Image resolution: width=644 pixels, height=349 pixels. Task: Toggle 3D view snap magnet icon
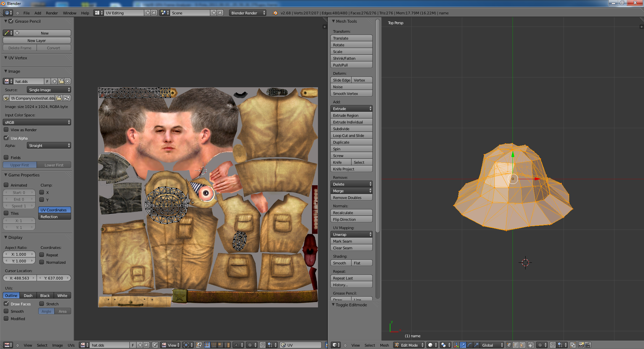[552, 345]
